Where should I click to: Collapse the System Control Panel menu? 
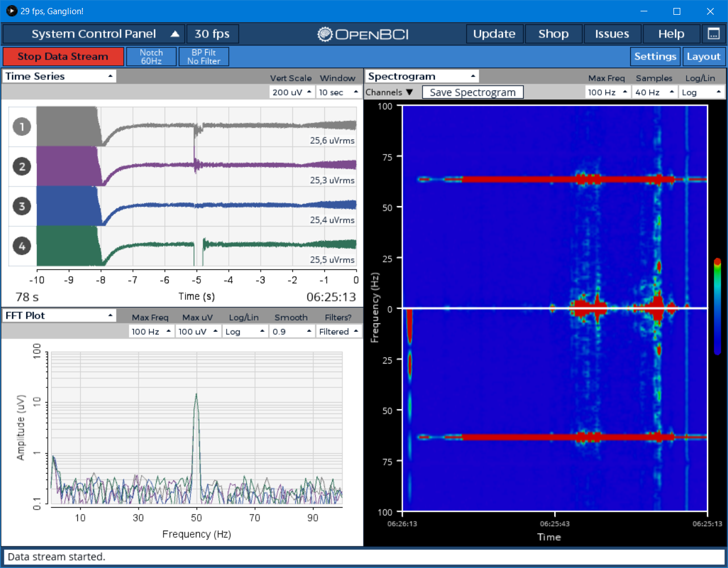94,34
